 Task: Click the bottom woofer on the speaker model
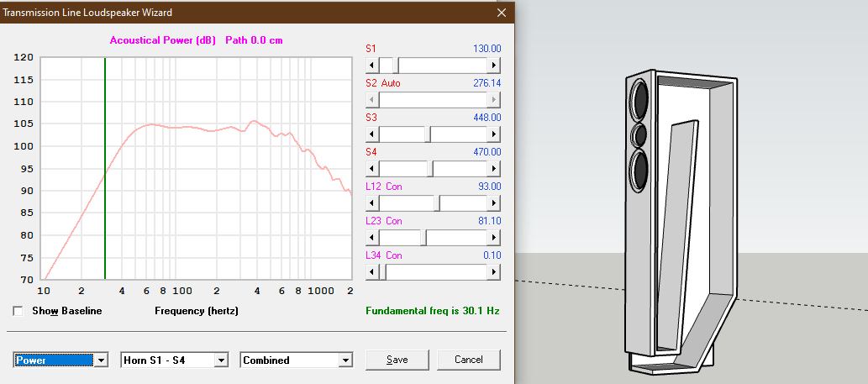639,170
